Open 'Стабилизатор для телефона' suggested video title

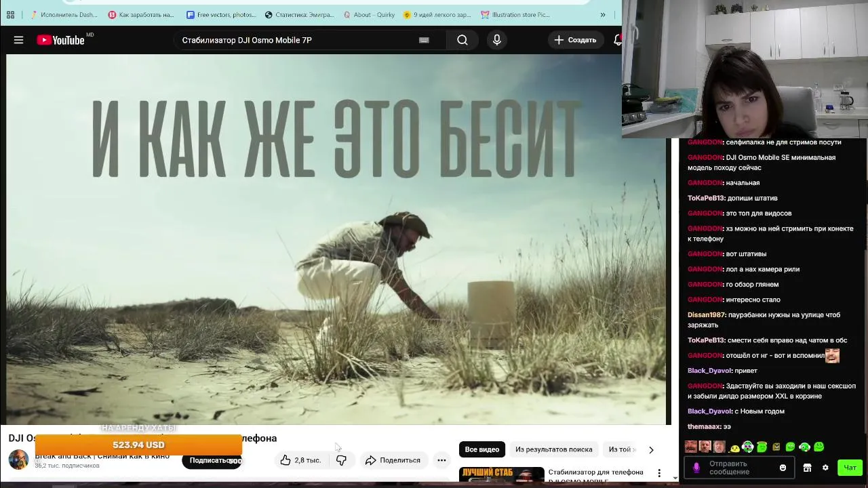[595, 472]
